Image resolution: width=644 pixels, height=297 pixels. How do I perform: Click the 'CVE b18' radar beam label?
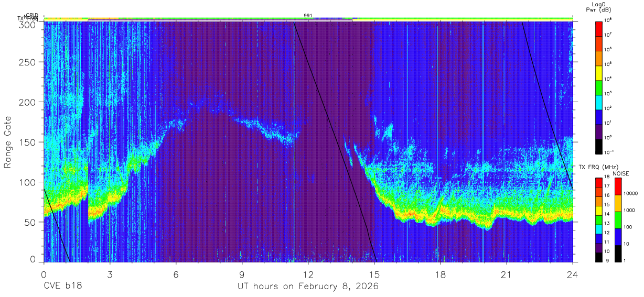click(63, 287)
